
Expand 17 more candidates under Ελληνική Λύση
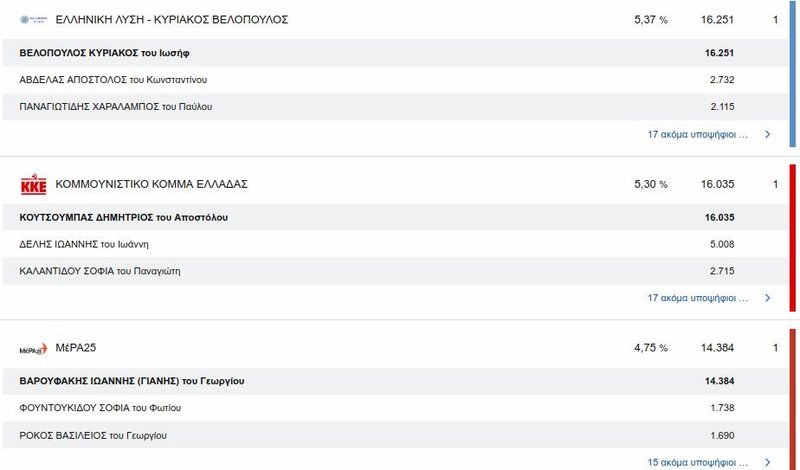pos(698,134)
